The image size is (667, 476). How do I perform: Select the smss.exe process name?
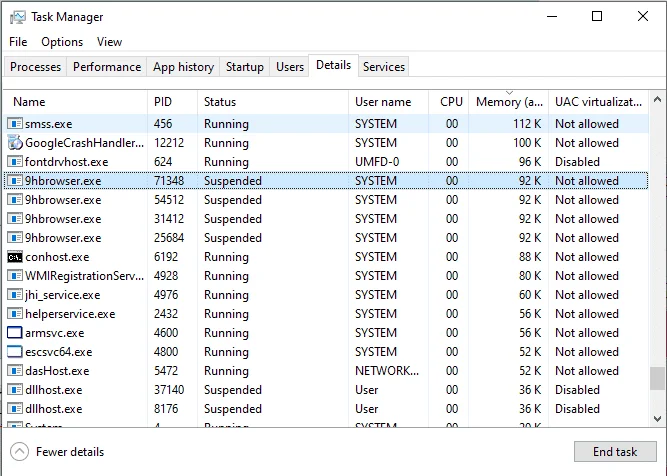[48, 124]
